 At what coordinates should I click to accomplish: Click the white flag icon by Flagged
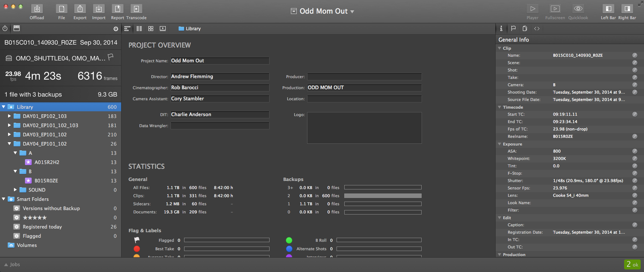click(x=137, y=240)
